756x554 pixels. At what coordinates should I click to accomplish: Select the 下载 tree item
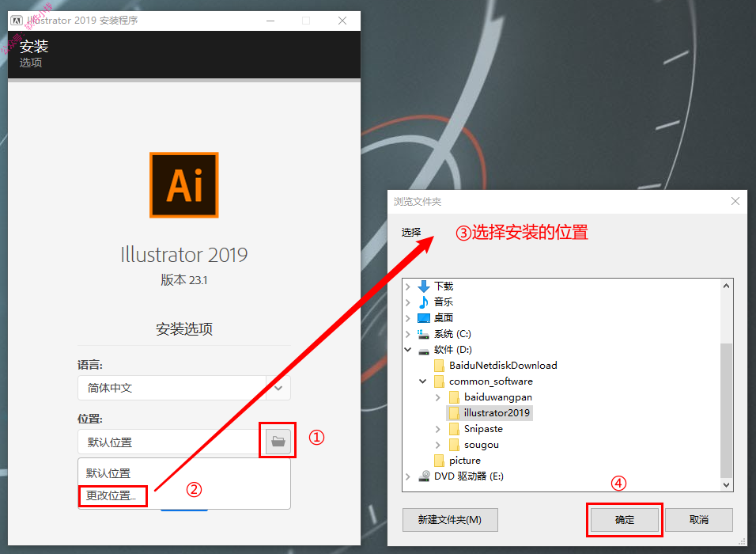(x=444, y=286)
